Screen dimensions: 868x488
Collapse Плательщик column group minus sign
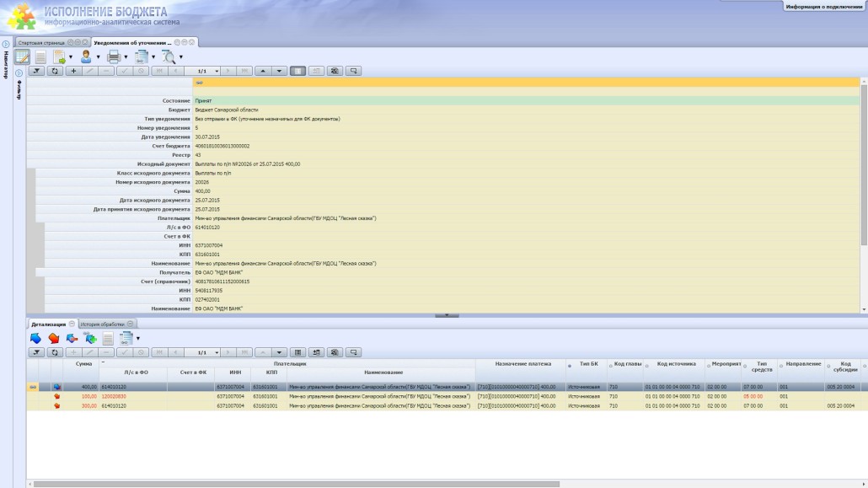point(103,362)
